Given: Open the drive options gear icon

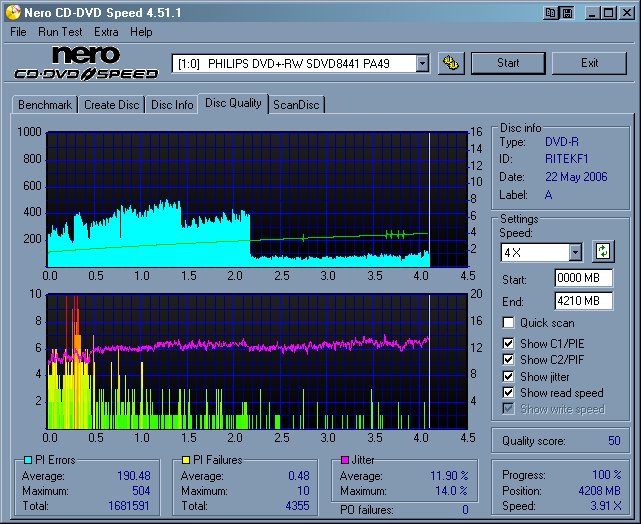Looking at the screenshot, I should [x=451, y=63].
